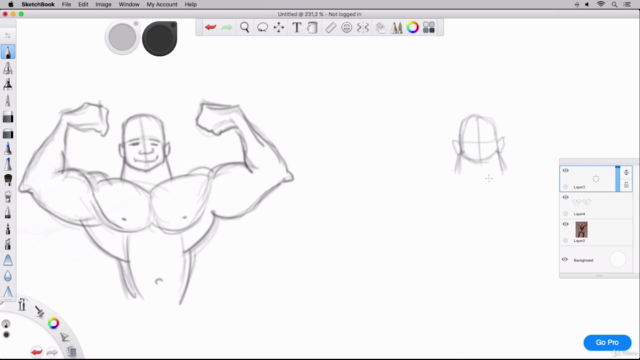Click the dark color puck
Viewport: 640px width, 360px height.
(x=160, y=38)
